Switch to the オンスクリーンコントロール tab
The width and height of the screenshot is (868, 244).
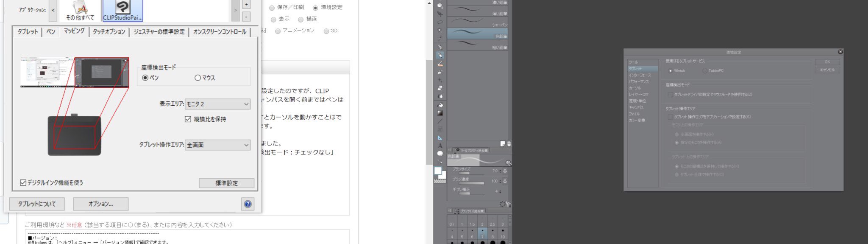(x=219, y=32)
